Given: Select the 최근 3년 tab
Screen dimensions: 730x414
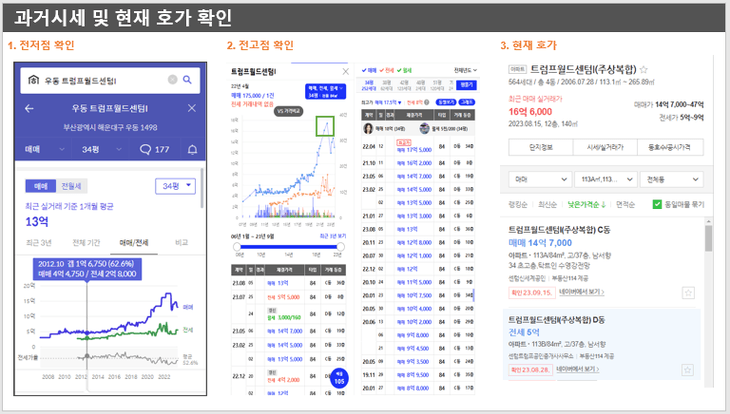Looking at the screenshot, I should pyautogui.click(x=38, y=243).
